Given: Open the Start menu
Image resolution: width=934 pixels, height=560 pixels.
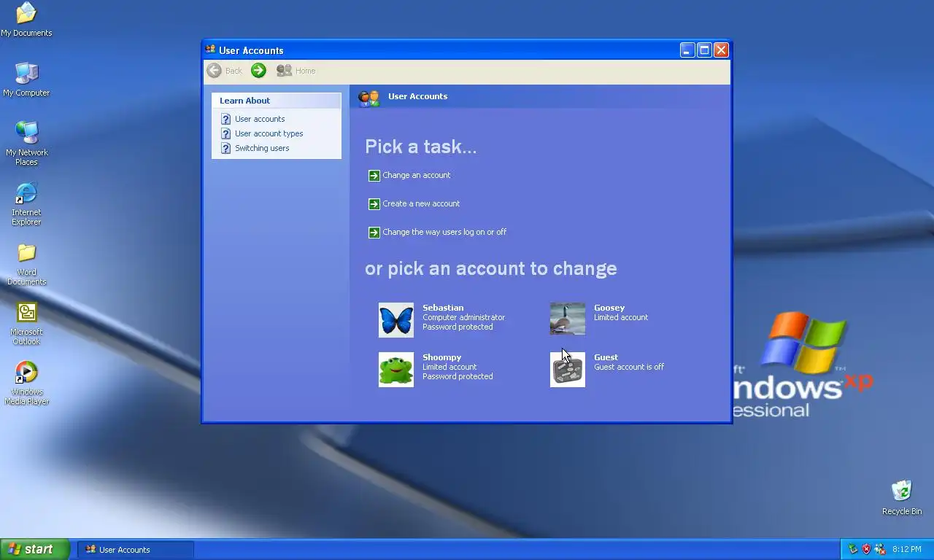Looking at the screenshot, I should (x=35, y=549).
